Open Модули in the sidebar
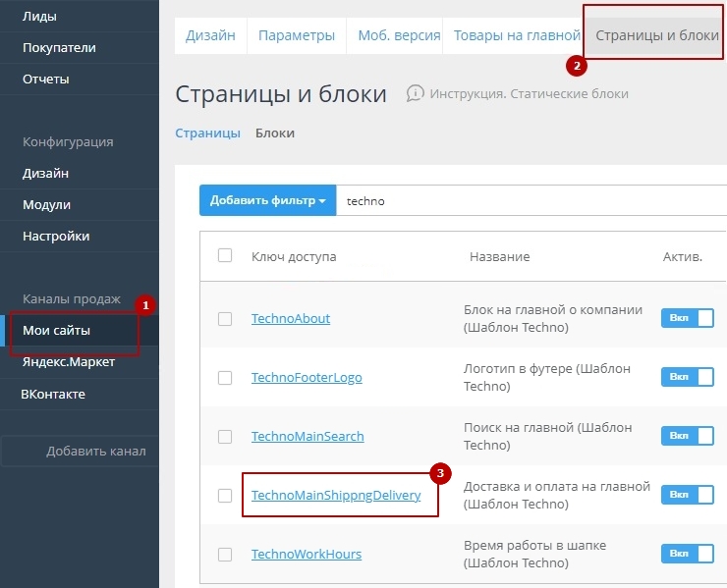The image size is (727, 588). pyautogui.click(x=46, y=205)
